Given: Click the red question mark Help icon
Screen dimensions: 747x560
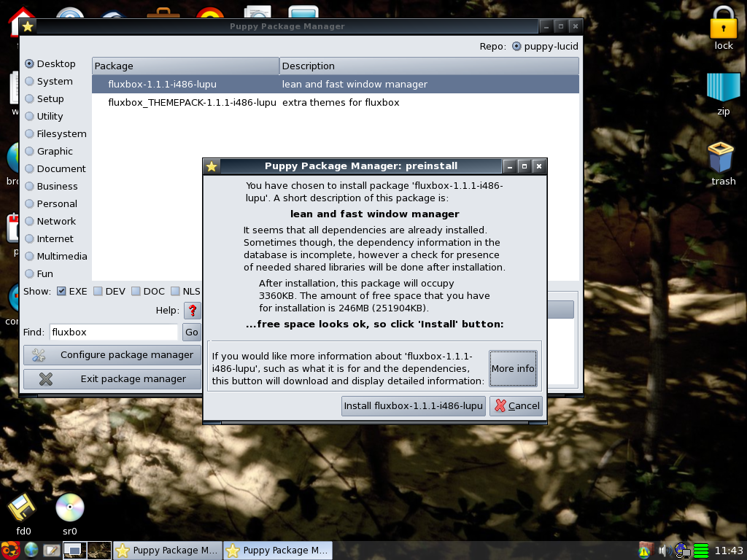Looking at the screenshot, I should 193,311.
